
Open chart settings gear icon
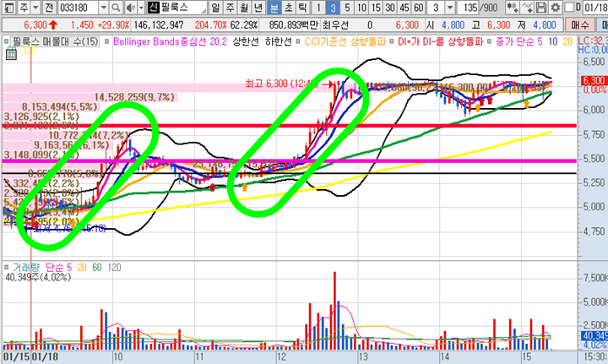[x=556, y=8]
